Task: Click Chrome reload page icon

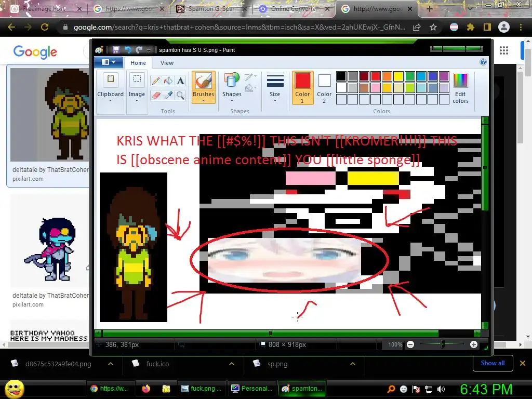Action: [x=45, y=27]
